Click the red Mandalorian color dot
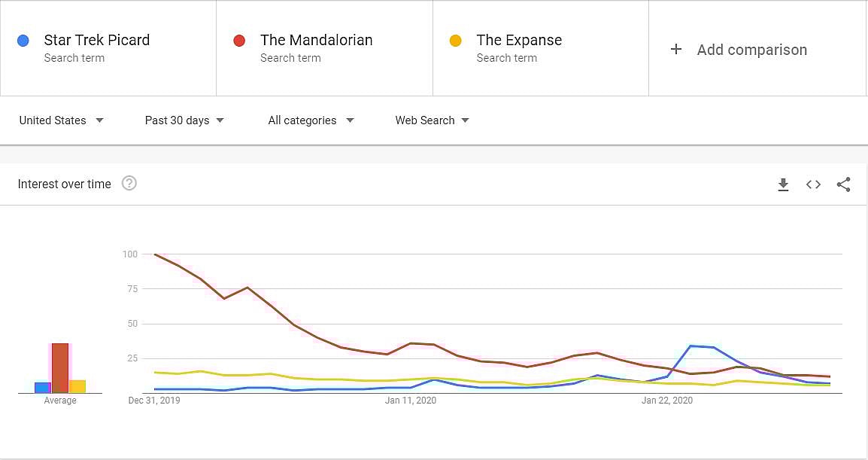This screenshot has width=868, height=460. click(239, 41)
